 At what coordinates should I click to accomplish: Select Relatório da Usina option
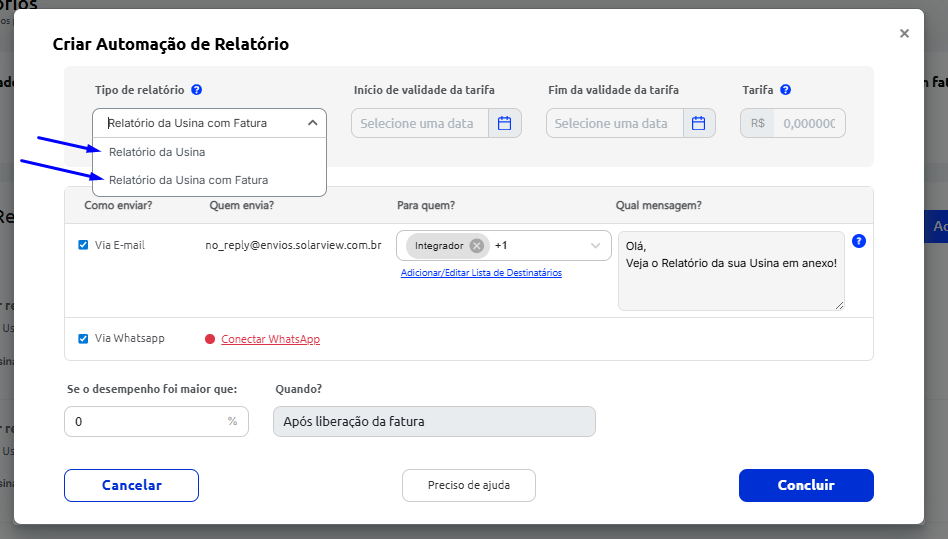[157, 152]
